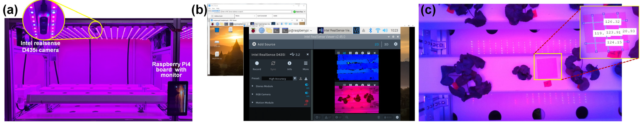
Task: Click the Bluetooth icon in the taskbar
Action: tap(370, 31)
